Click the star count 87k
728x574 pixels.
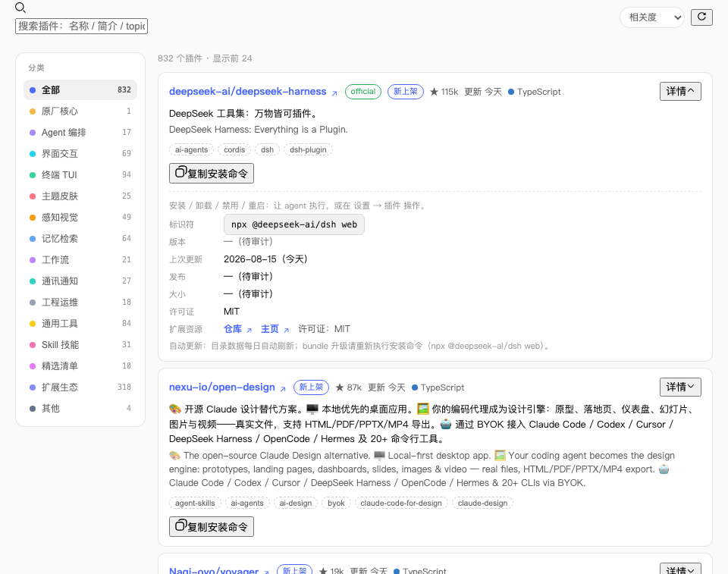348,387
